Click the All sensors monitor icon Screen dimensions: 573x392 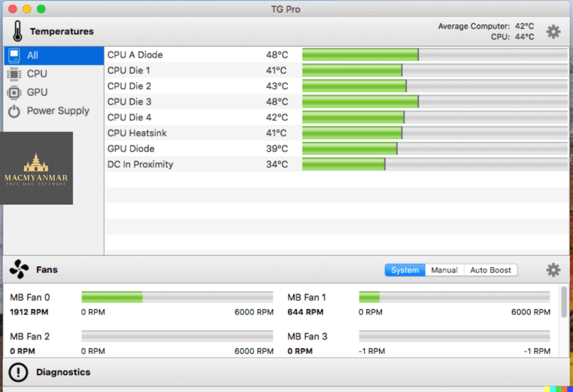pyautogui.click(x=14, y=55)
